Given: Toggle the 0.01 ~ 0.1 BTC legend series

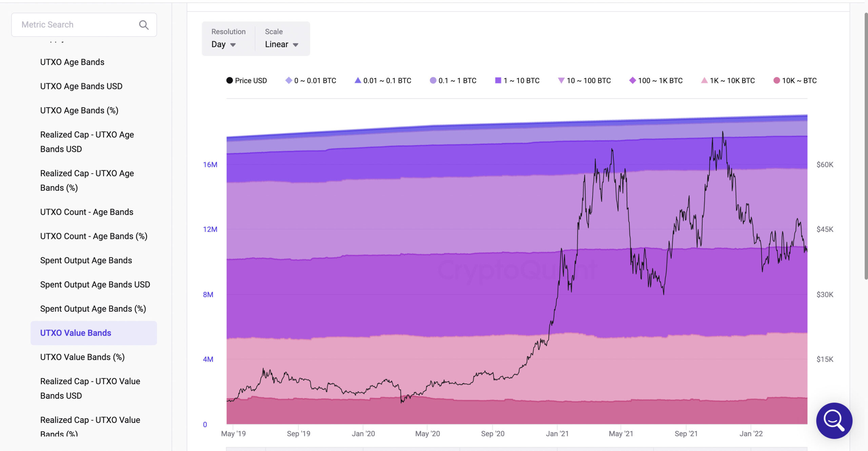Looking at the screenshot, I should (383, 81).
